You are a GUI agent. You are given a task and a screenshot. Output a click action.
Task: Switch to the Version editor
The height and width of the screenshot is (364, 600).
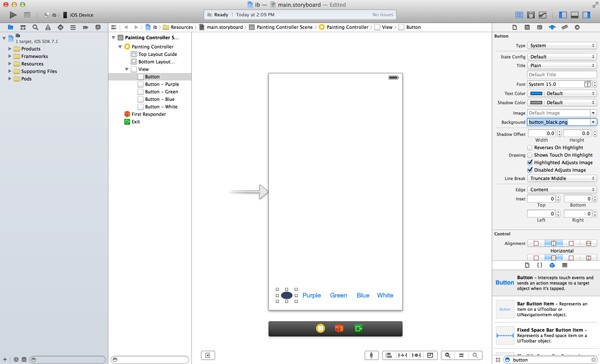[x=543, y=15]
